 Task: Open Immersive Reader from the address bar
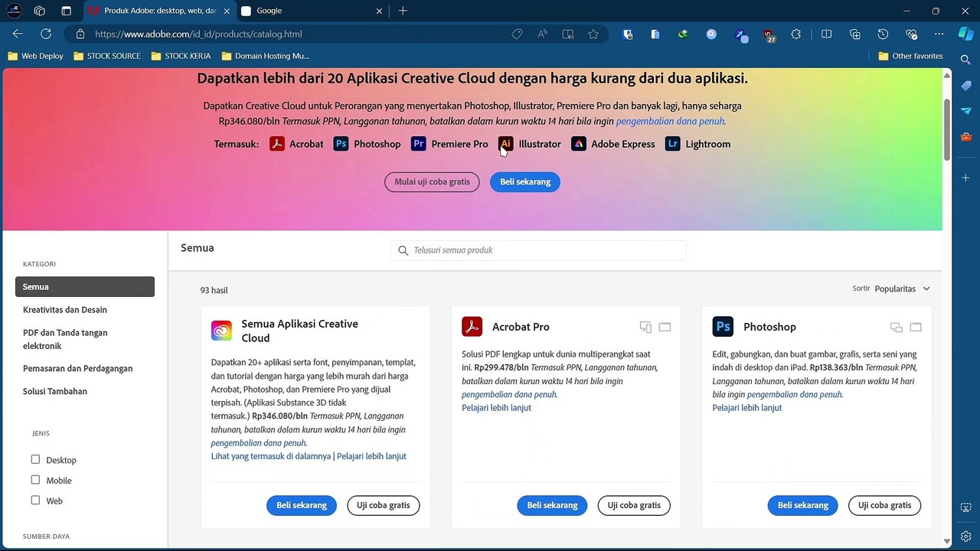point(568,34)
